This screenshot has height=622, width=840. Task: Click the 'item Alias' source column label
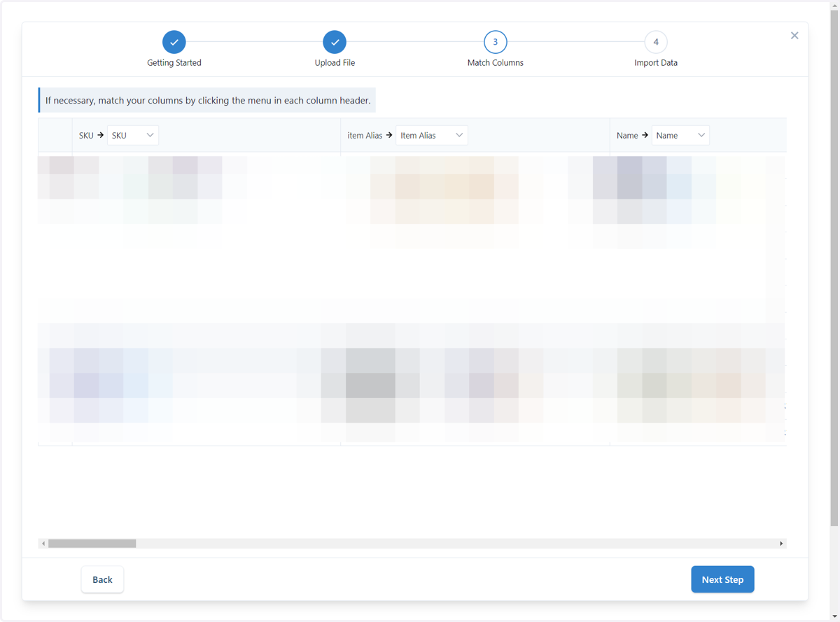pos(365,136)
